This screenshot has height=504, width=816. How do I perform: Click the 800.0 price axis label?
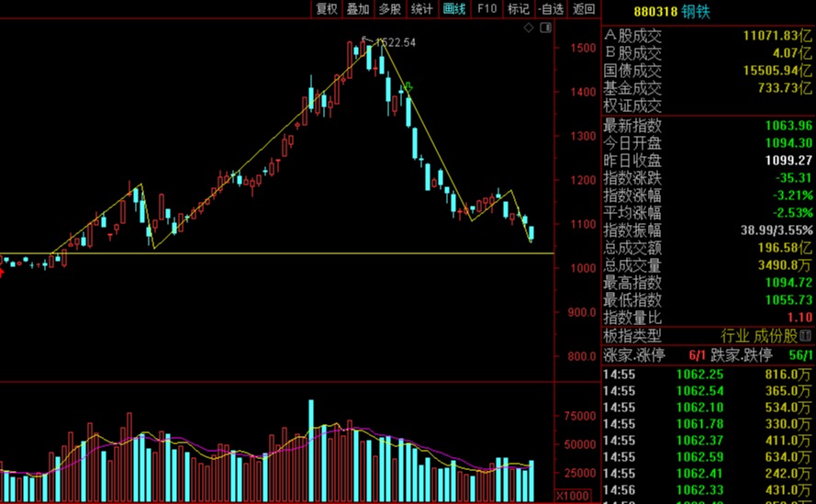coord(582,356)
